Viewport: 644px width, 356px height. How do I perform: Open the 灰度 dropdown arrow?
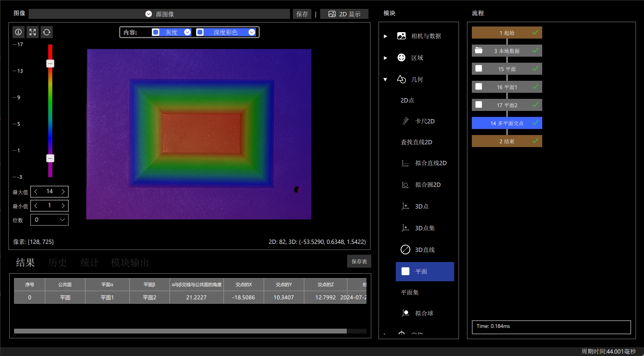(187, 32)
